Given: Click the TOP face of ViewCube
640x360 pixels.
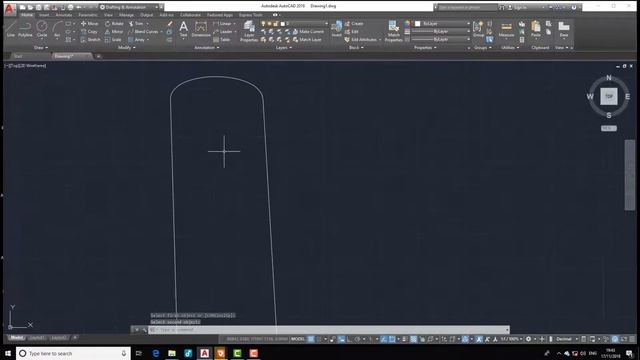Looking at the screenshot, I should click(x=609, y=97).
